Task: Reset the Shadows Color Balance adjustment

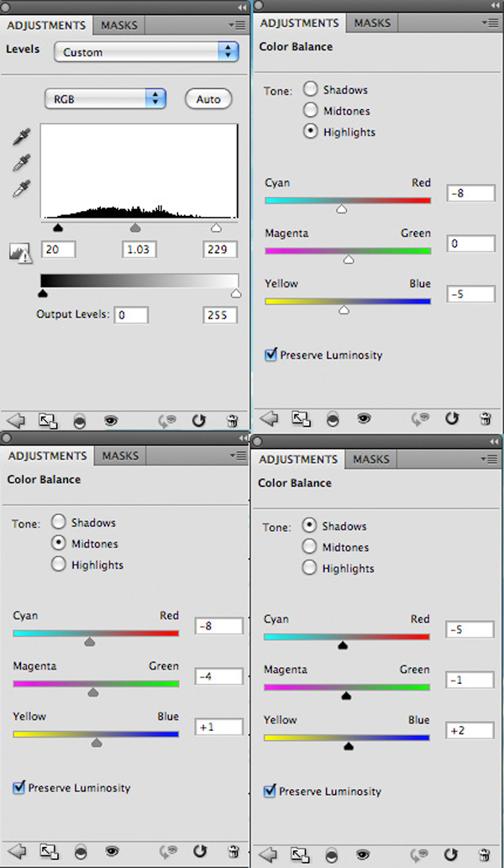Action: tap(451, 855)
